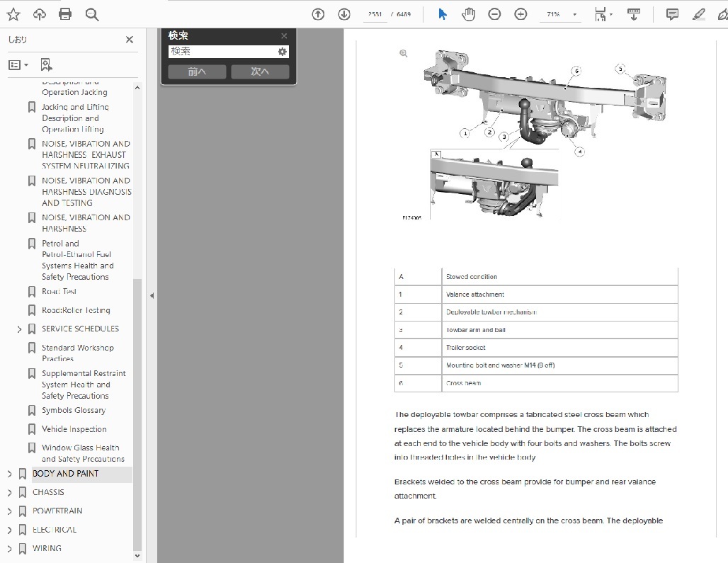Click the magnify icon beside the towbar diagram
Image resolution: width=728 pixels, height=563 pixels.
(404, 53)
